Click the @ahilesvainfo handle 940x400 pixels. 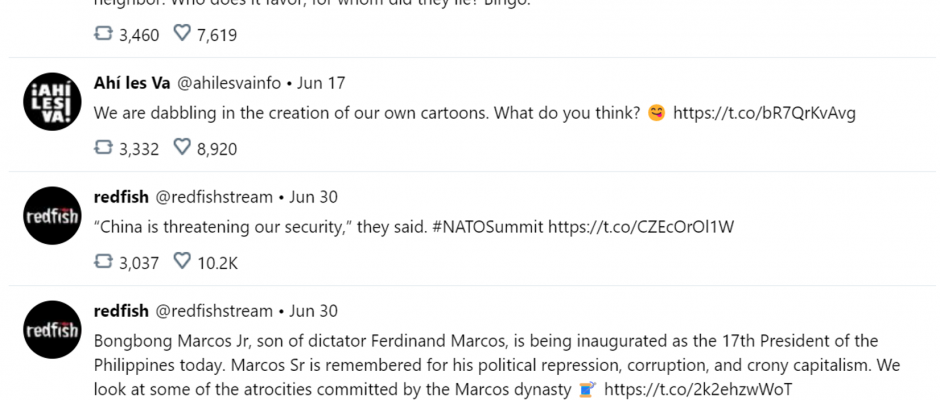228,83
